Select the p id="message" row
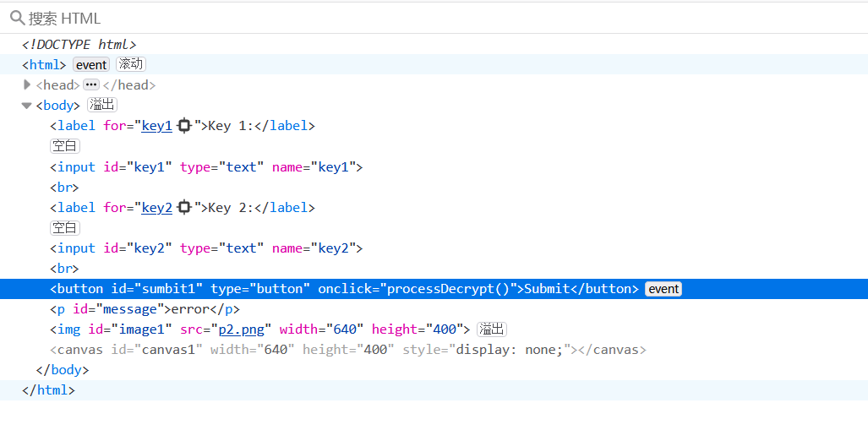 pyautogui.click(x=434, y=308)
